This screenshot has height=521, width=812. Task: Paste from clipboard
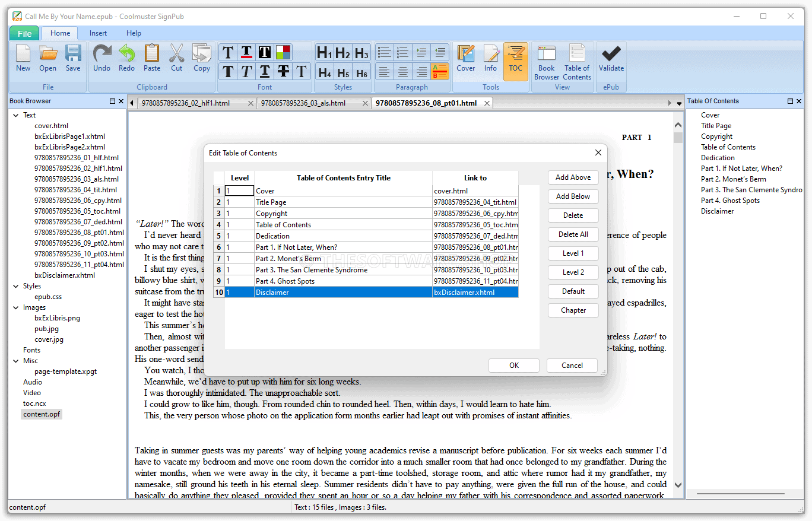[x=152, y=59]
